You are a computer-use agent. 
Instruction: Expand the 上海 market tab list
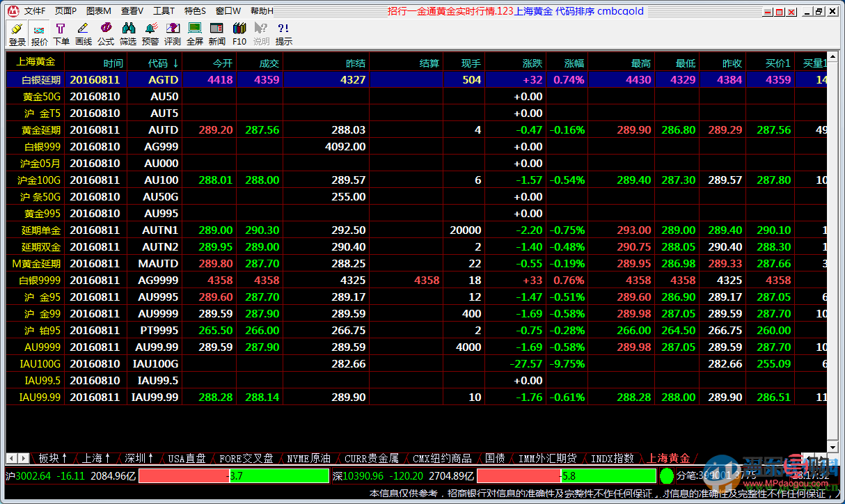[96, 458]
